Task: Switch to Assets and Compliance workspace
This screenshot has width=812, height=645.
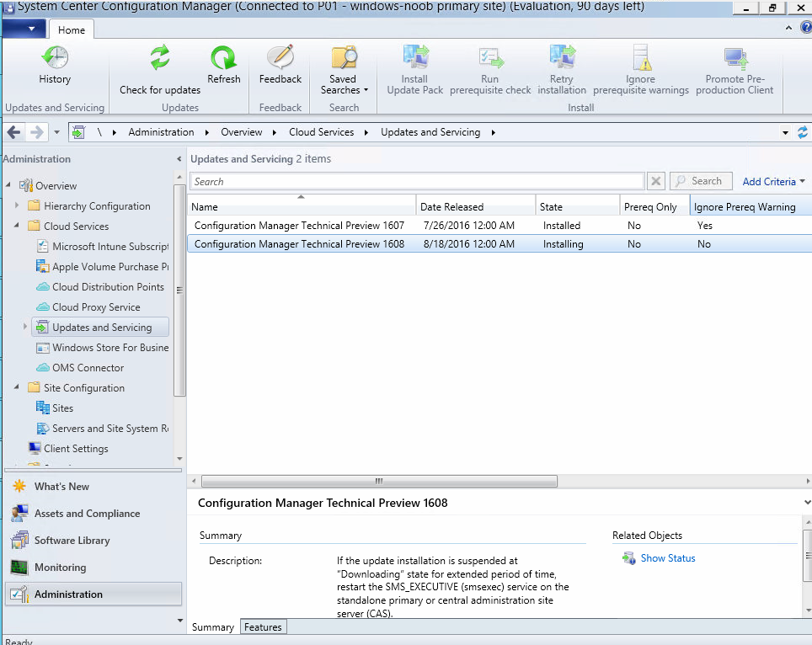Action: pyautogui.click(x=93, y=514)
